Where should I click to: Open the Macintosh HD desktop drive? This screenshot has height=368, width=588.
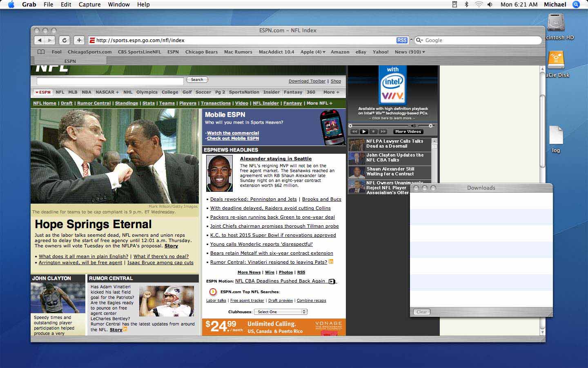(556, 23)
